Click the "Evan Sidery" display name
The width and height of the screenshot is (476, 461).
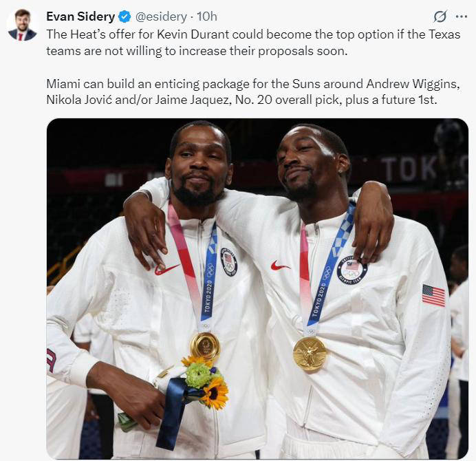80,17
